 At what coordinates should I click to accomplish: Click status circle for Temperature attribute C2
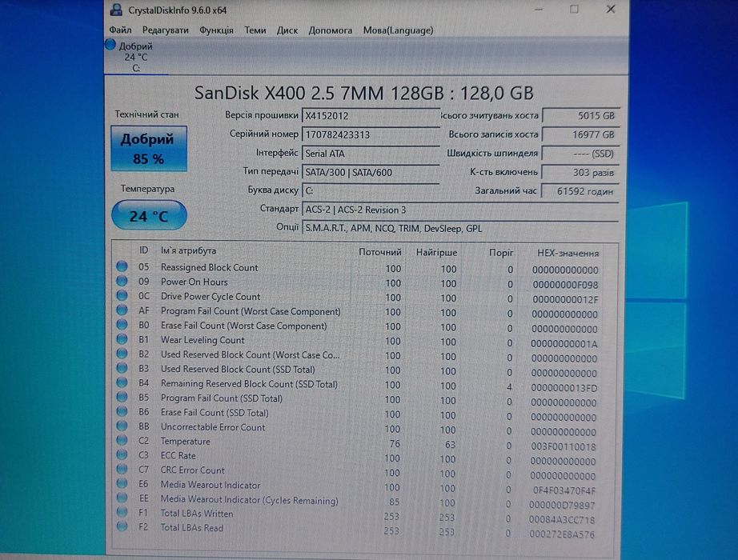tap(122, 441)
